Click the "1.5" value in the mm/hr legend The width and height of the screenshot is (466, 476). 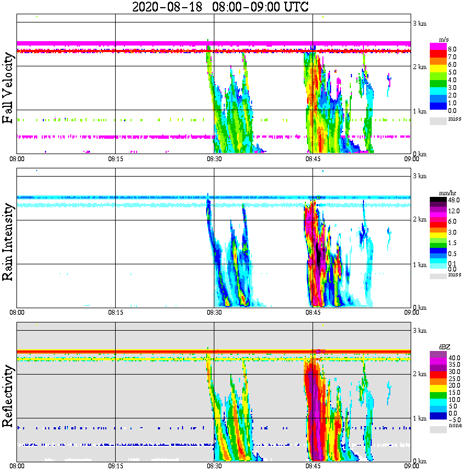tap(452, 243)
